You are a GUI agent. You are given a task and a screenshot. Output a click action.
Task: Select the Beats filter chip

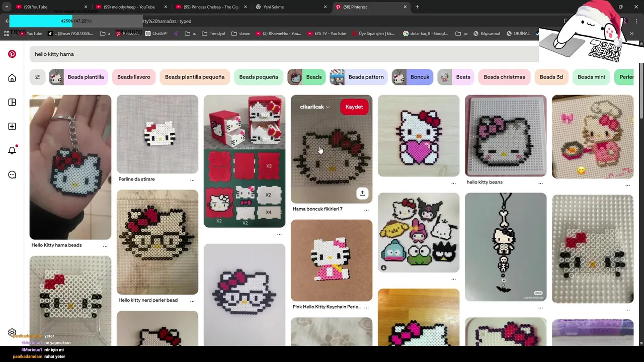click(x=455, y=77)
